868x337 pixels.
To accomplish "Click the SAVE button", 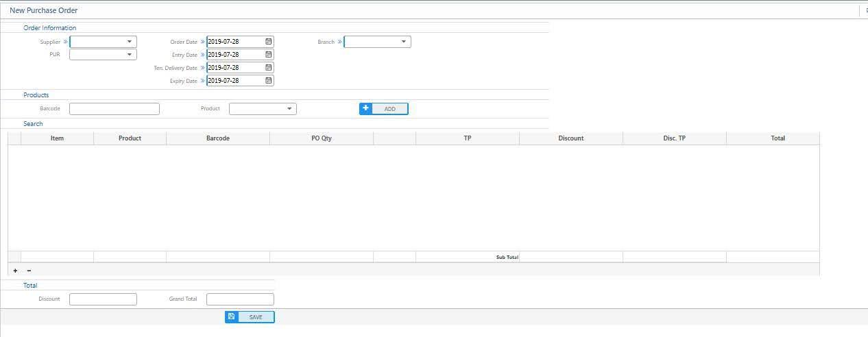I will 250,317.
